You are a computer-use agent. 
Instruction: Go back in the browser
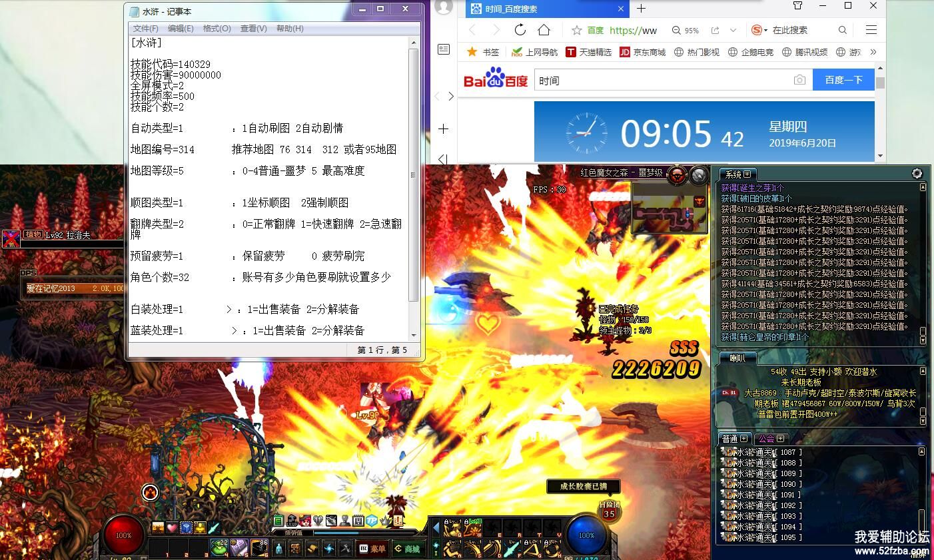(x=472, y=30)
